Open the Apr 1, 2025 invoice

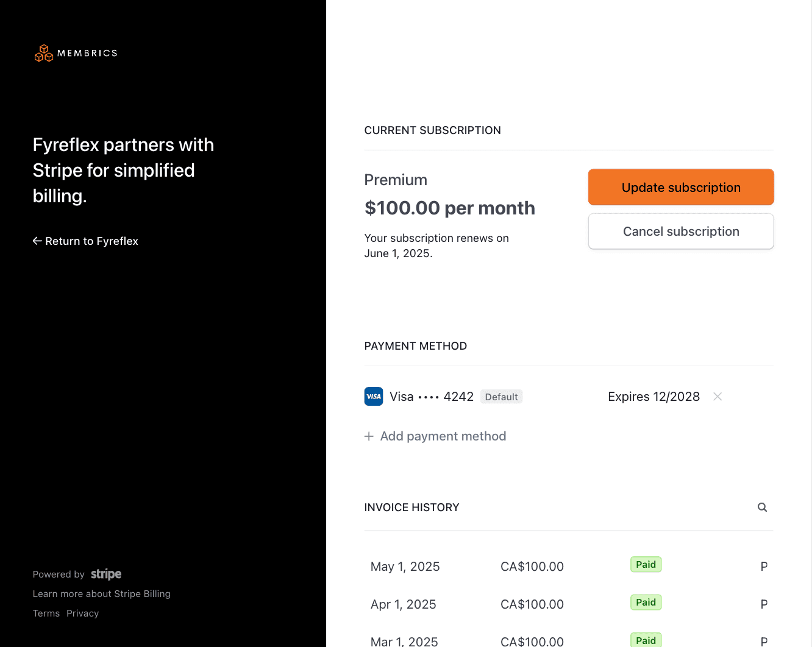pyautogui.click(x=404, y=604)
